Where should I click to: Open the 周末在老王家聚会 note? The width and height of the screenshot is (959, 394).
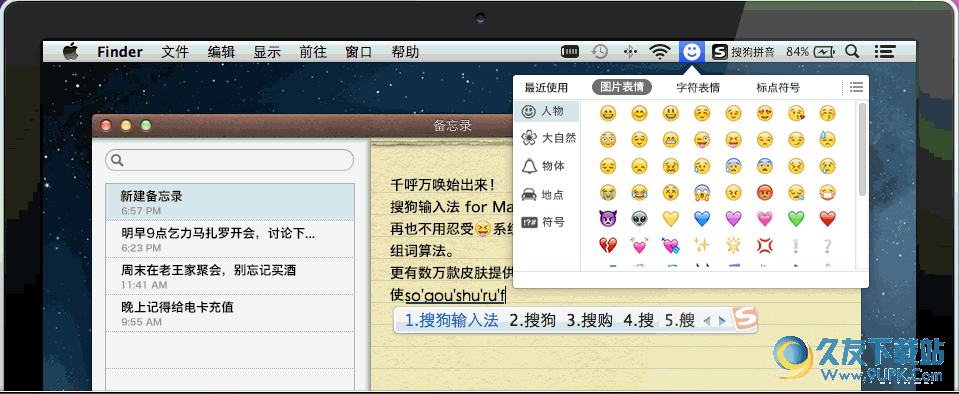click(230, 276)
